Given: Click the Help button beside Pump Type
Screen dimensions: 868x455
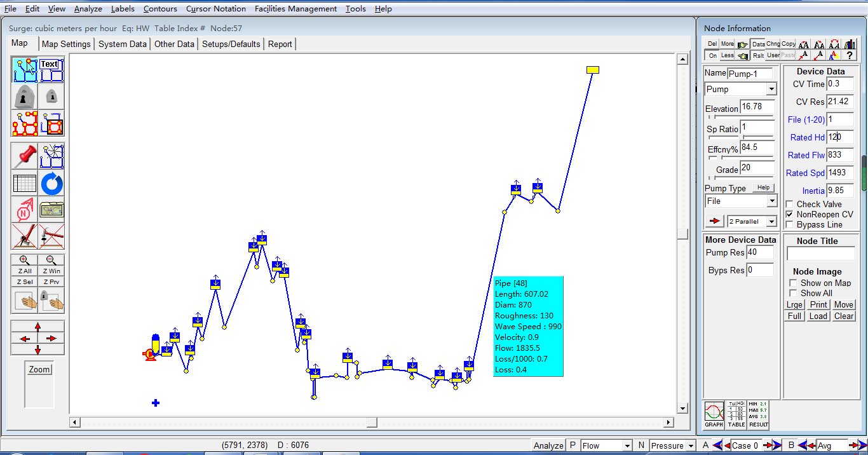Looking at the screenshot, I should coord(764,187).
